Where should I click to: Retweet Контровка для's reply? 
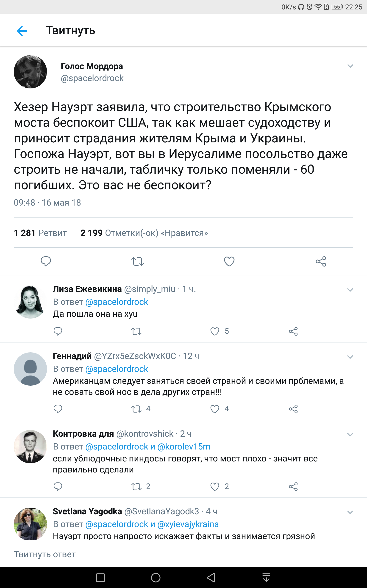[136, 486]
